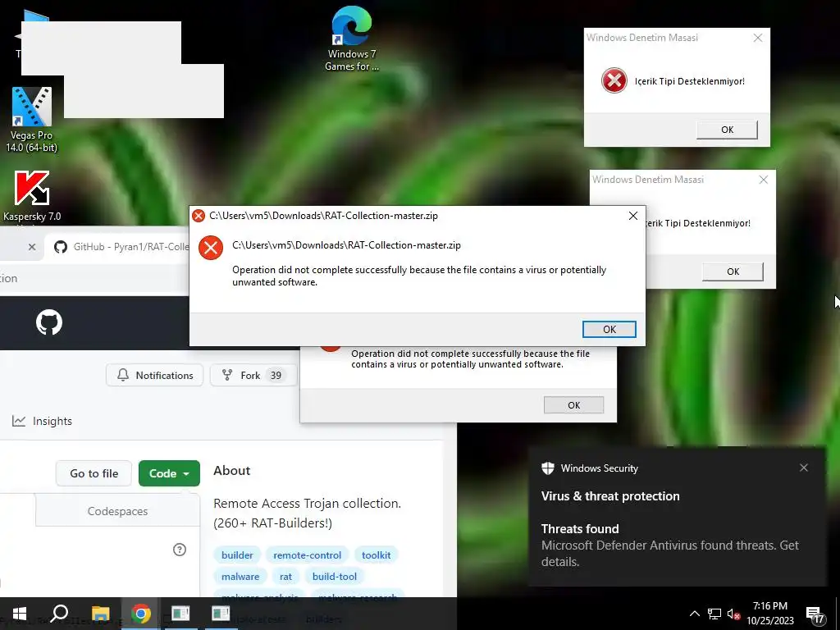Switch to the Codespaces tab
Image resolution: width=840 pixels, height=630 pixels.
click(117, 511)
